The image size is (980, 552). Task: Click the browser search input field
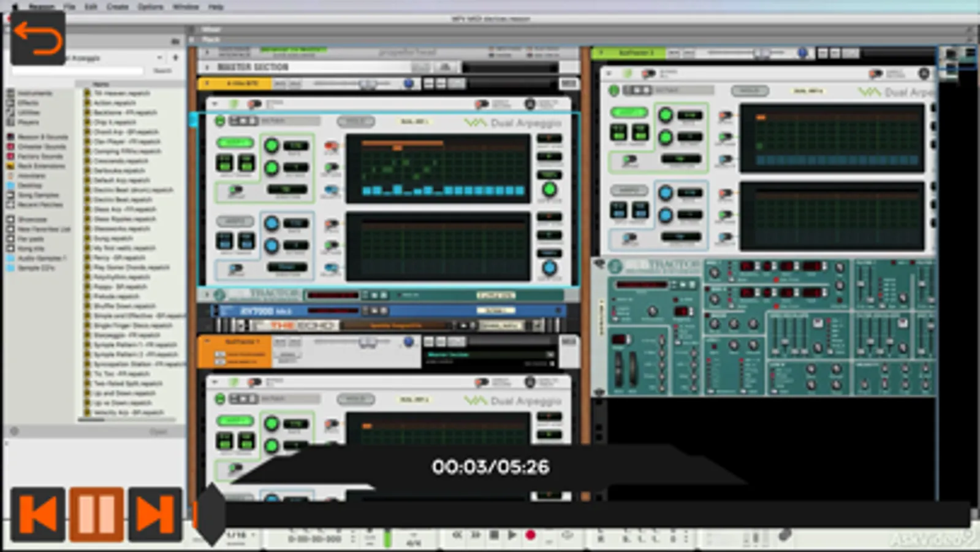point(77,71)
